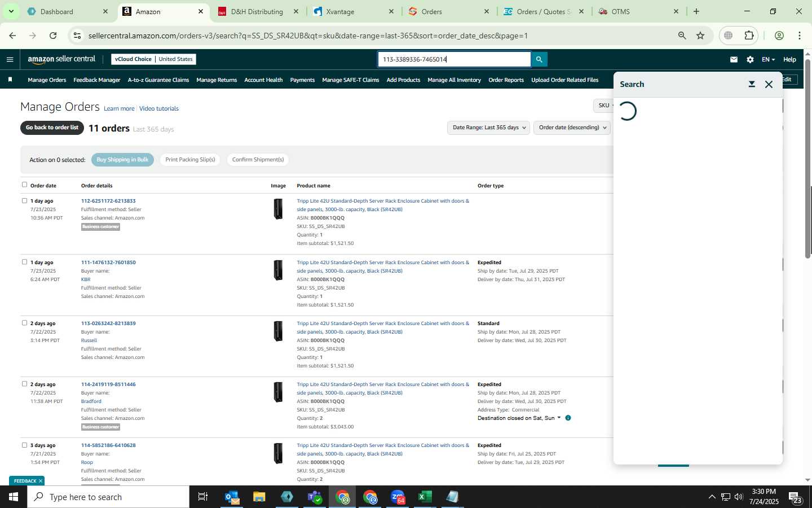The height and width of the screenshot is (508, 812).
Task: Check the box for order 113-0263242-8213839
Action: (24, 323)
